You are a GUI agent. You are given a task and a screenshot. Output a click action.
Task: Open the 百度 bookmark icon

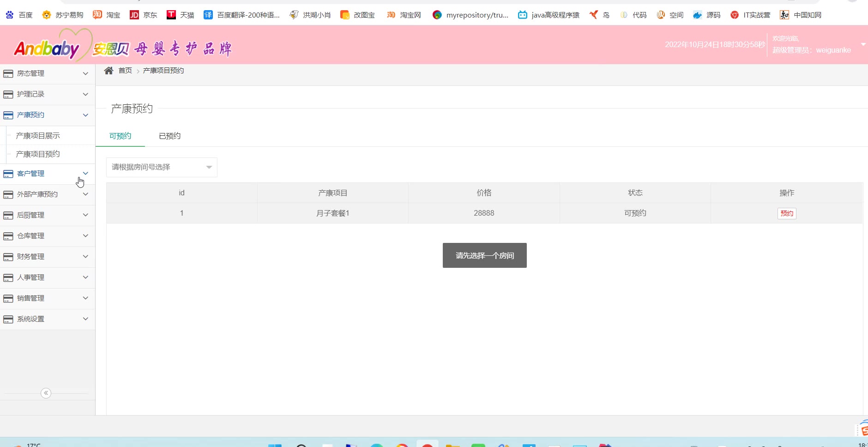(x=10, y=15)
